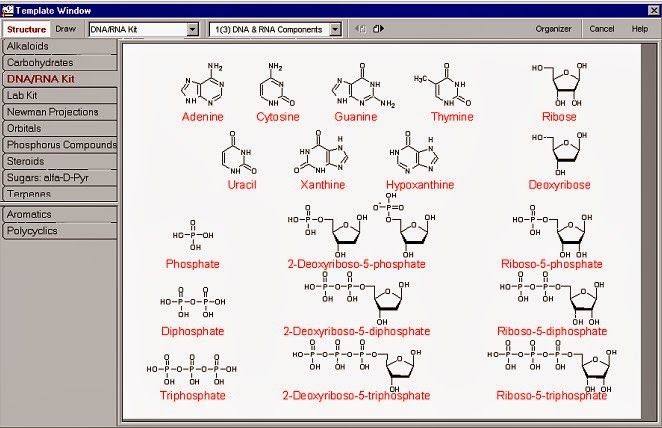The image size is (662, 428).
Task: Select the Carbohydrates template category
Action: (60, 62)
